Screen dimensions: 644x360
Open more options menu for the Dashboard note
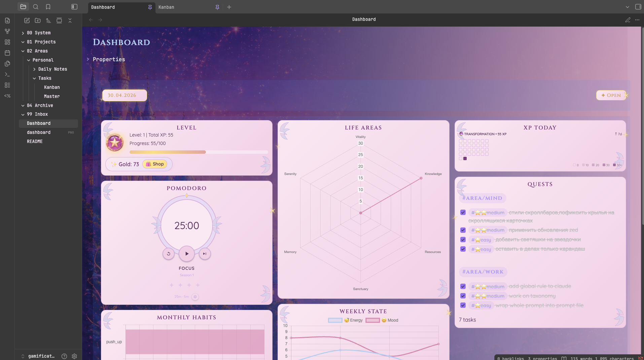click(637, 20)
